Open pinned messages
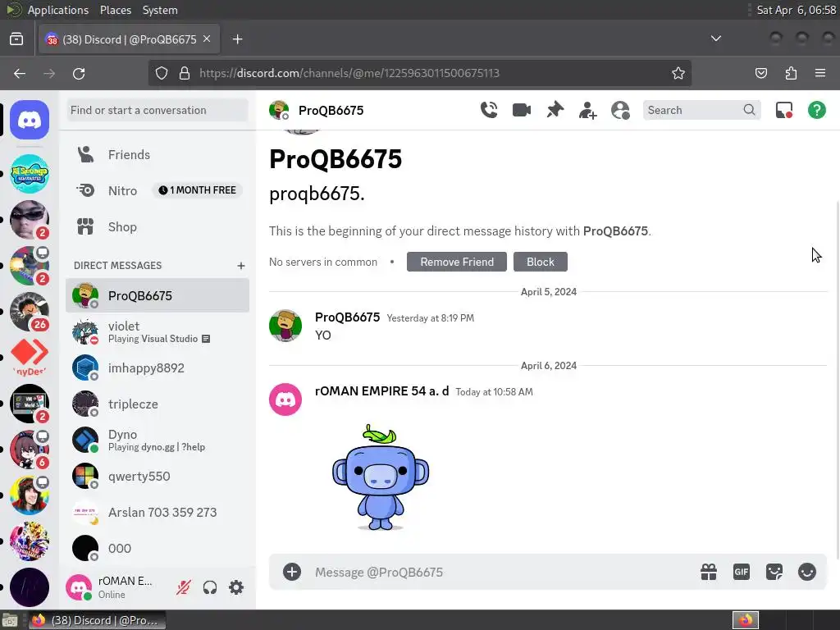This screenshot has height=630, width=840. coord(555,110)
